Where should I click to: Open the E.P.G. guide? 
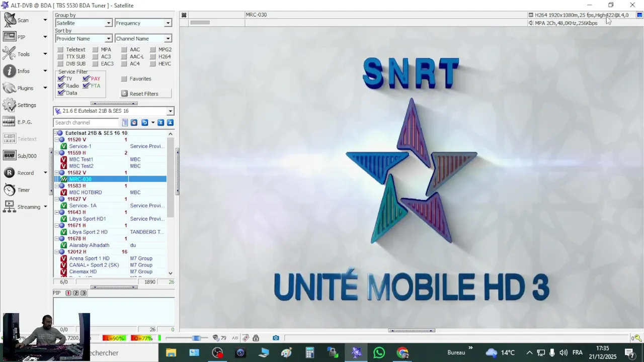(x=18, y=122)
